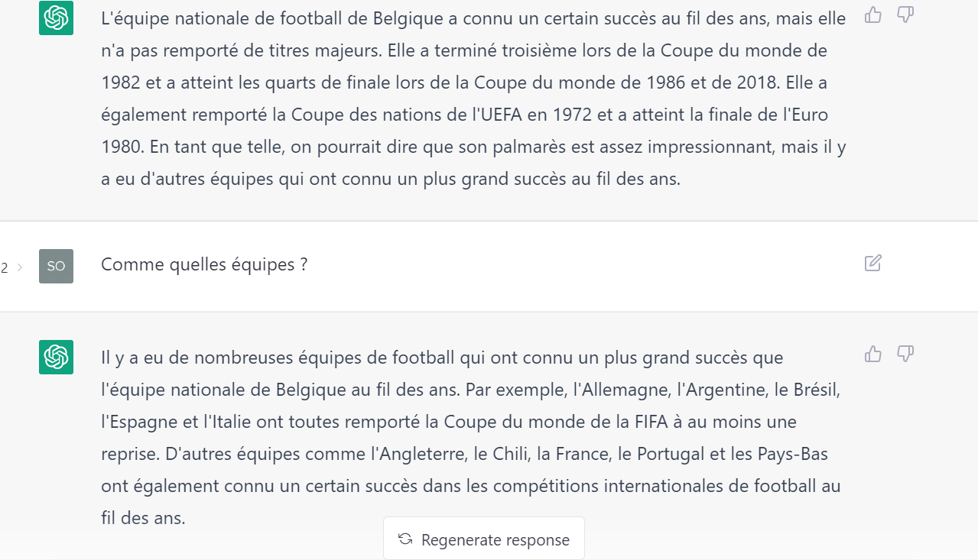Click the ChatGPT logo beside the last response
978x560 pixels.
click(x=56, y=357)
